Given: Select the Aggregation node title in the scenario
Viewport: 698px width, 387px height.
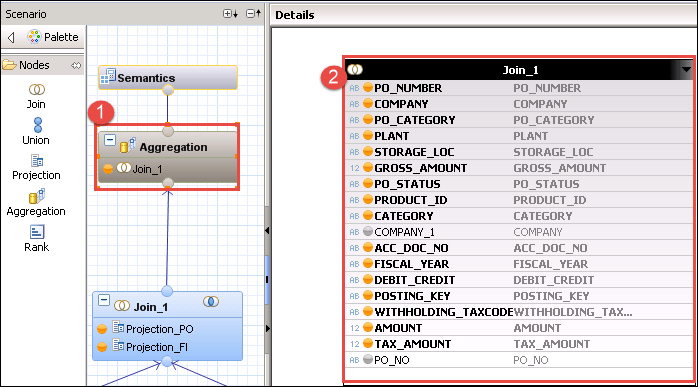Looking at the screenshot, I should coord(174,147).
